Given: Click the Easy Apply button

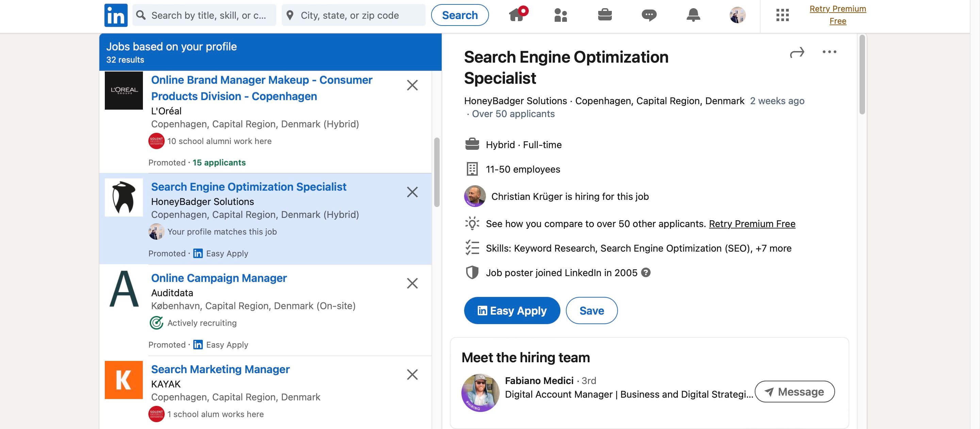Looking at the screenshot, I should point(512,310).
